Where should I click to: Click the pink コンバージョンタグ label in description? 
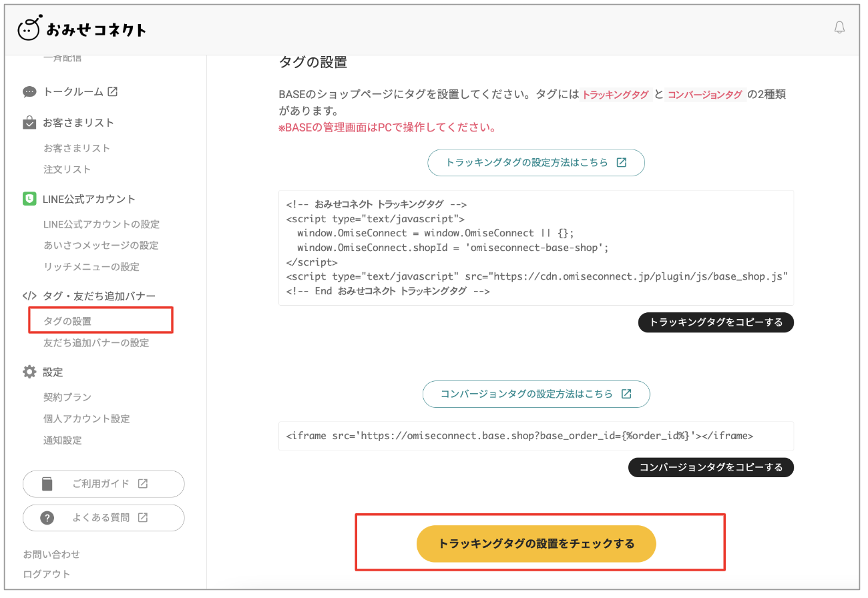(x=705, y=95)
